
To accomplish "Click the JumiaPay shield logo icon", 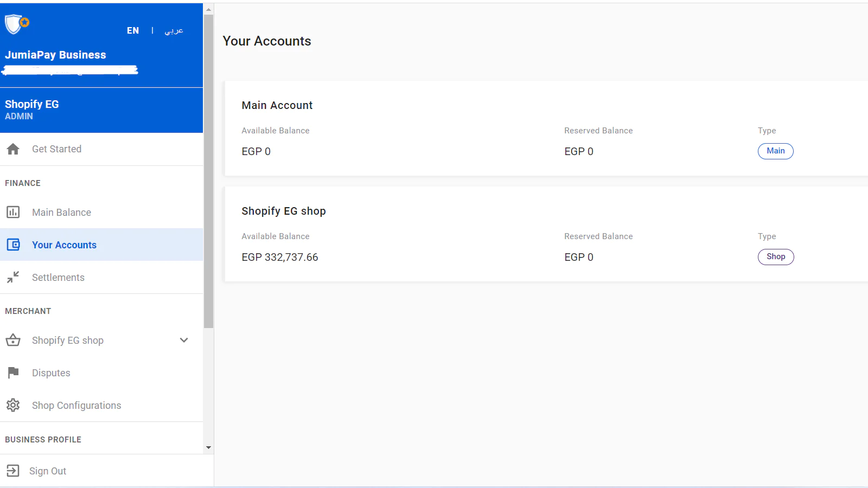I will (x=16, y=24).
